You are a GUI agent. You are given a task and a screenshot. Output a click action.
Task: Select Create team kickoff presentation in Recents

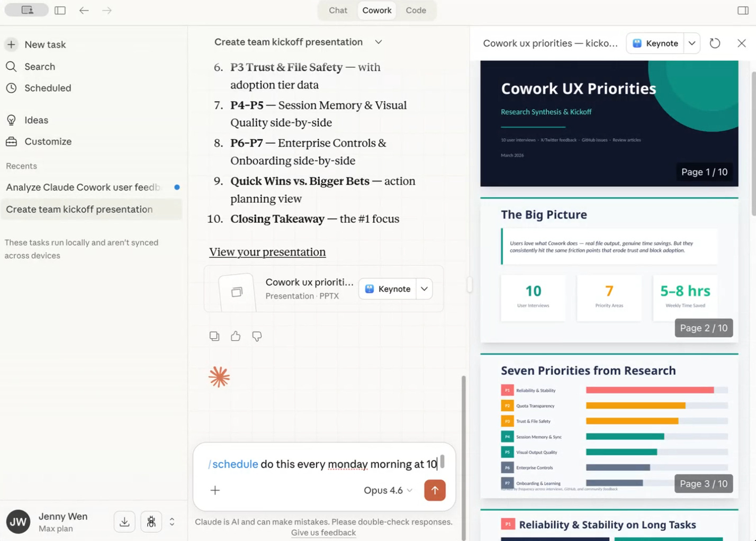click(92, 209)
